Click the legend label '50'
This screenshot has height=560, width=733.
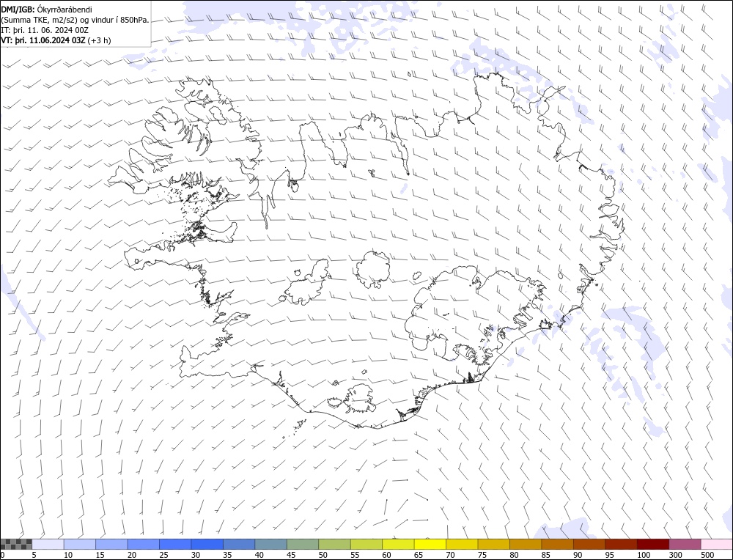click(x=323, y=555)
